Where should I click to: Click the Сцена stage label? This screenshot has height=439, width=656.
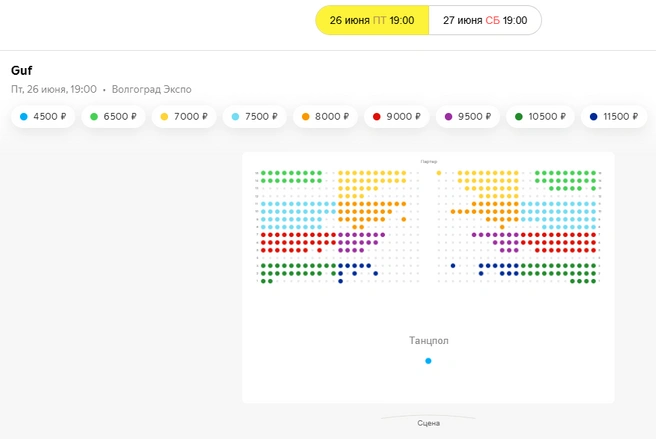click(428, 423)
